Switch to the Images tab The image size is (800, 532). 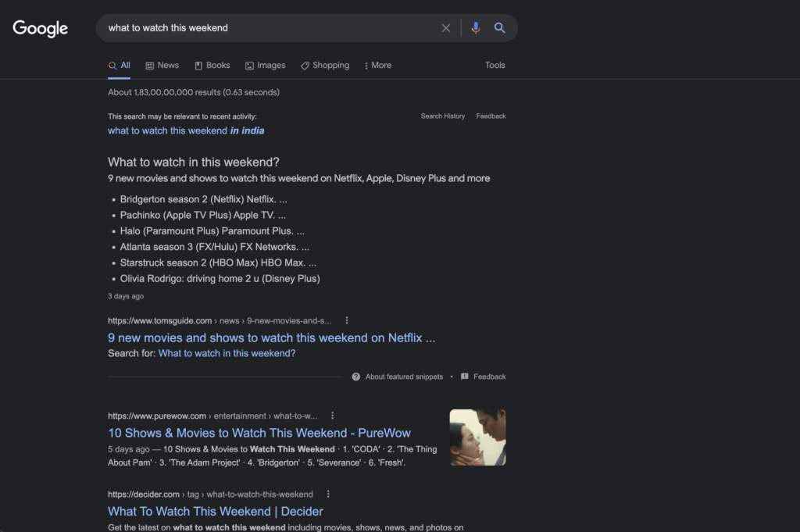[x=265, y=66]
